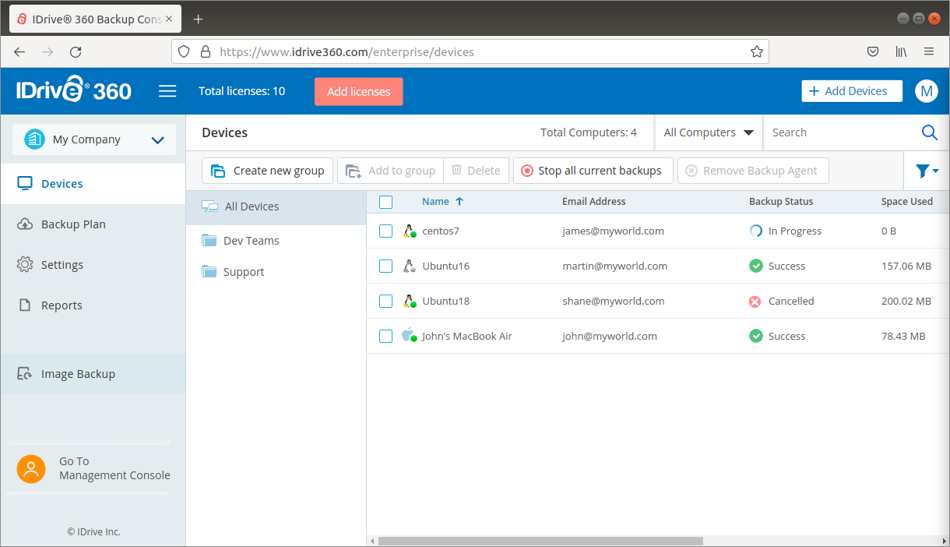The width and height of the screenshot is (950, 547).
Task: Click in the Search input field
Action: tap(842, 132)
